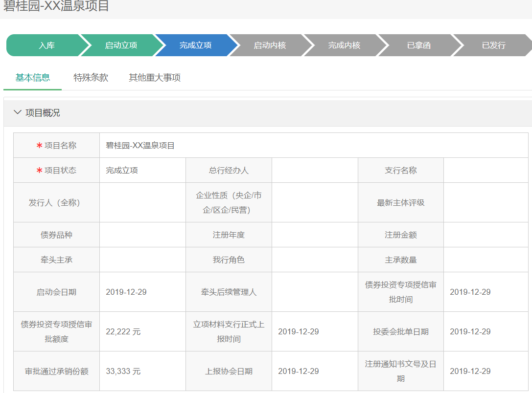The image size is (532, 393).
Task: Click the 启动会日期 value 2019-12-29
Action: coord(126,292)
